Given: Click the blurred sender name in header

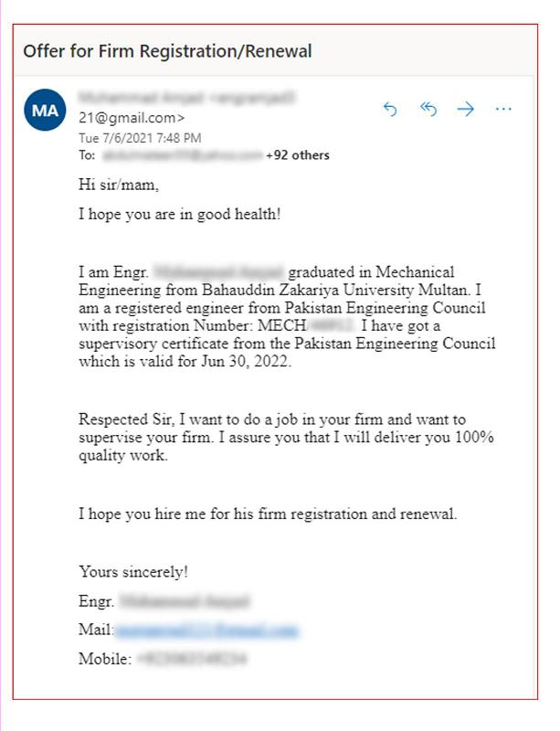Looking at the screenshot, I should [x=187, y=98].
